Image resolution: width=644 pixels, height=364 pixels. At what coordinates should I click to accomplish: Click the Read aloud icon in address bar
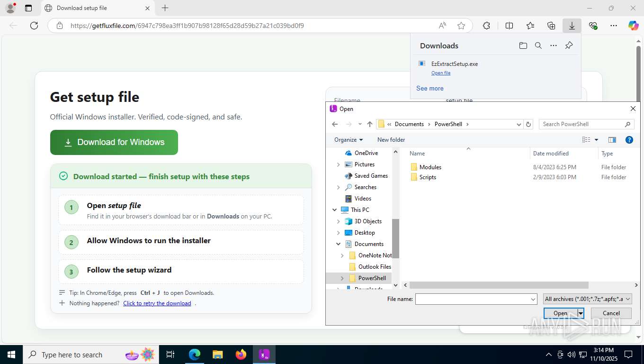pos(442,26)
